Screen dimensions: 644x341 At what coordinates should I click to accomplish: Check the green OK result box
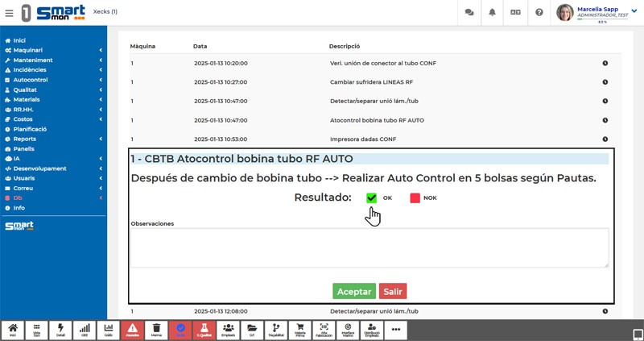tap(371, 198)
